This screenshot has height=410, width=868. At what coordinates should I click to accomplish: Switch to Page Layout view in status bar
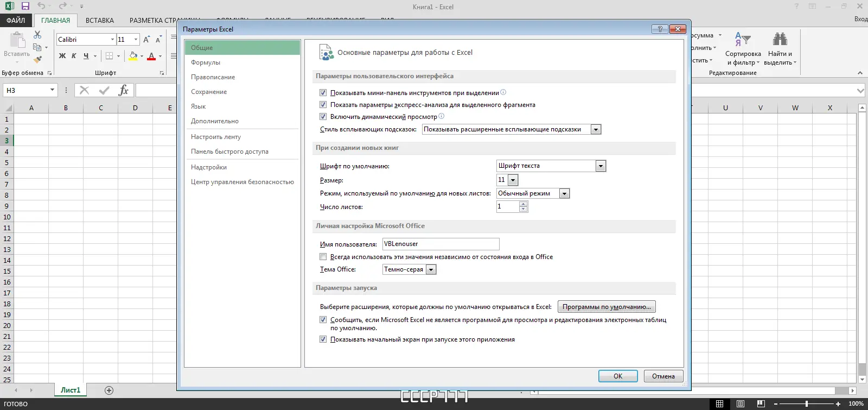pyautogui.click(x=741, y=404)
